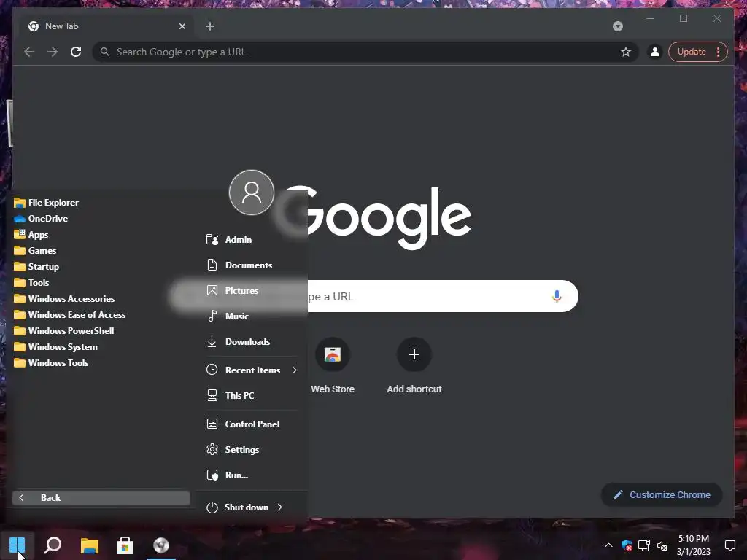
Task: Open taskbar Search magnifier
Action: pyautogui.click(x=53, y=545)
